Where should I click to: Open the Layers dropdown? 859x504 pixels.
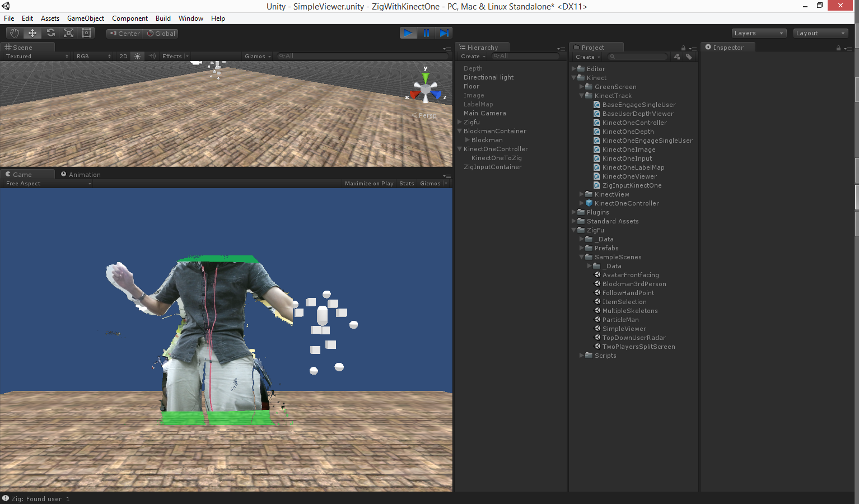click(x=758, y=33)
